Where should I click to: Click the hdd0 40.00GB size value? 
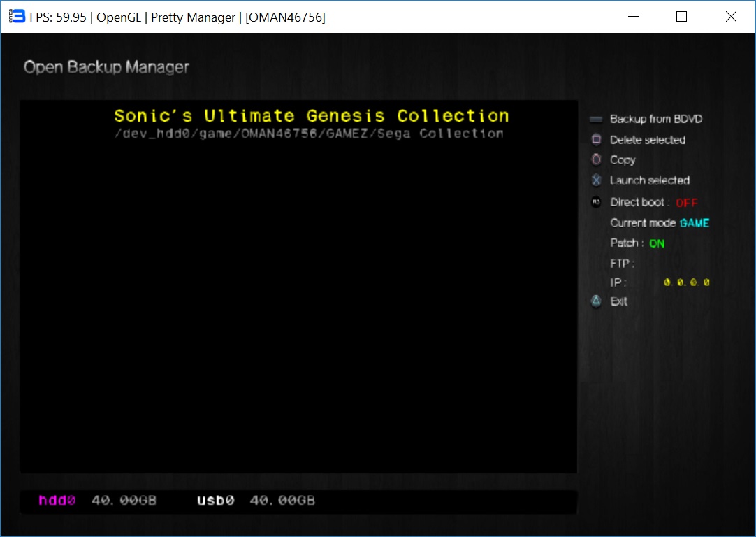(x=124, y=501)
